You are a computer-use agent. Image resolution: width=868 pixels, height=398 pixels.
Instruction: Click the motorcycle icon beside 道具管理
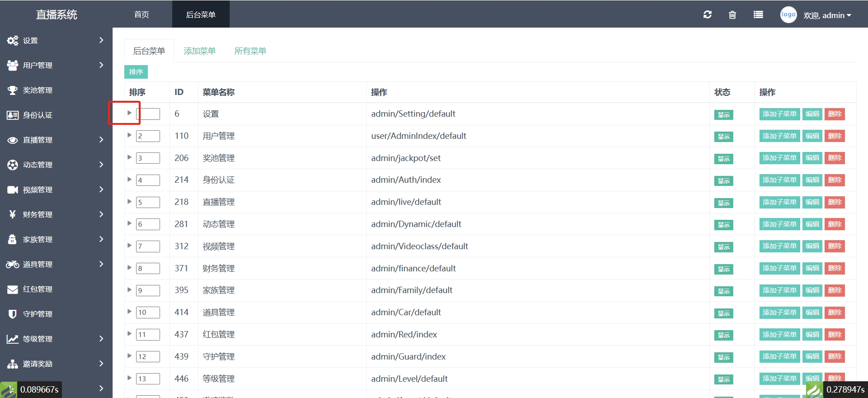(x=12, y=264)
